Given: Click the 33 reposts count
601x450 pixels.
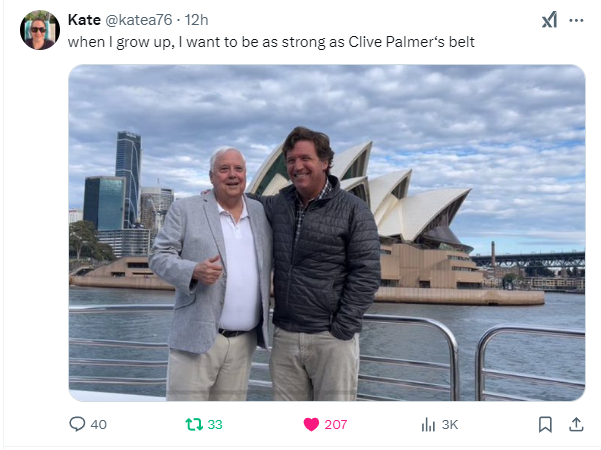Looking at the screenshot, I should point(215,424).
